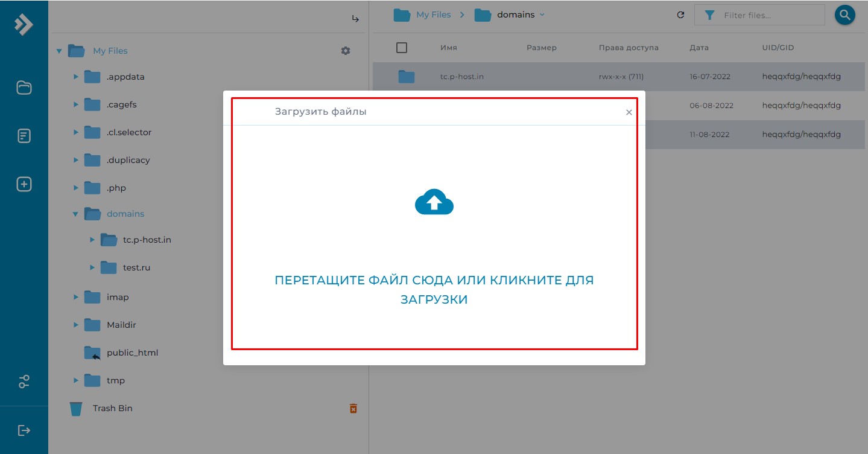
Task: Select .php folder in tree
Action: click(116, 188)
